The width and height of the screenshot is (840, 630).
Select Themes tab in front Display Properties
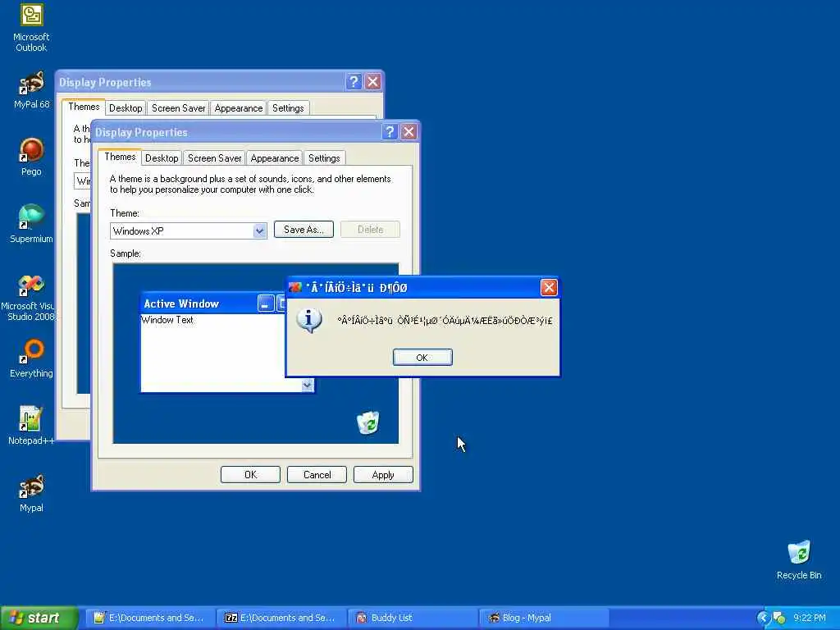pos(120,157)
